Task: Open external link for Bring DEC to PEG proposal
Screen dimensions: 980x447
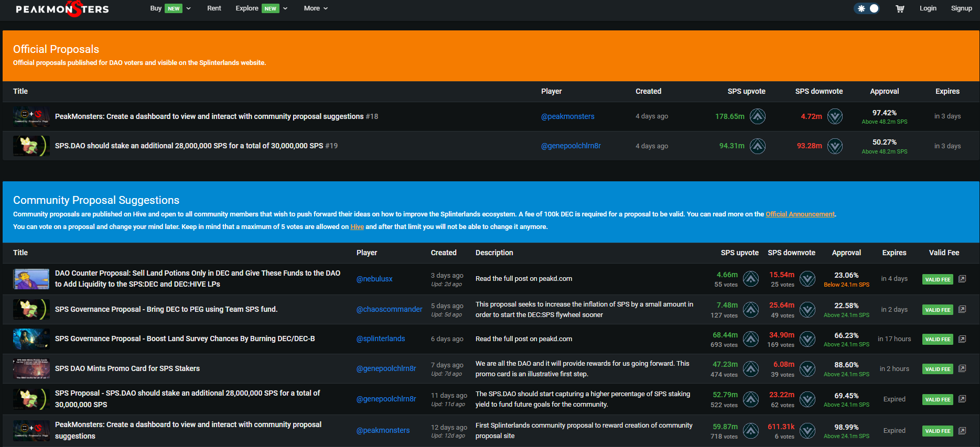Action: click(x=962, y=309)
